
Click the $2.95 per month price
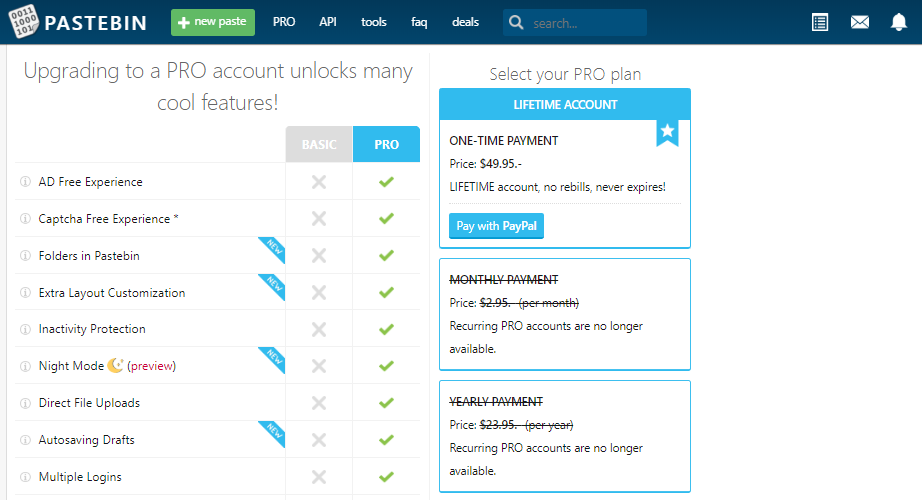coord(529,303)
